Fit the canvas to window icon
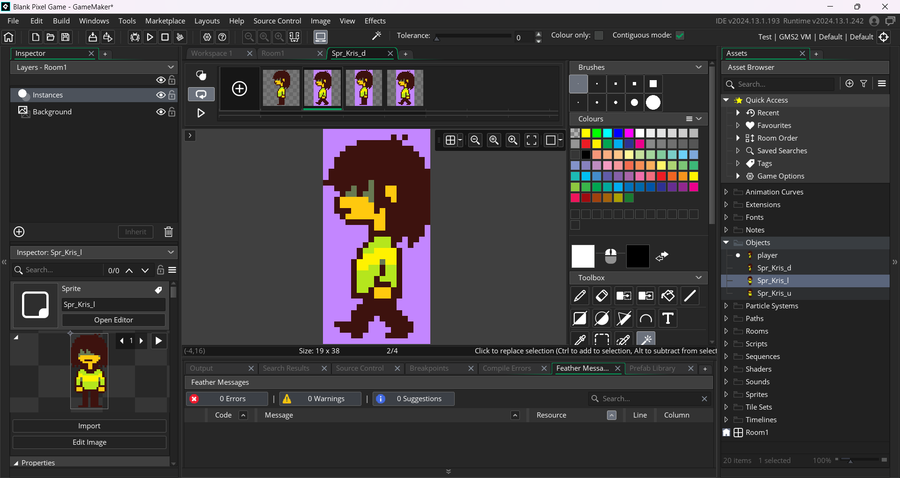Image resolution: width=900 pixels, height=478 pixels. point(532,140)
